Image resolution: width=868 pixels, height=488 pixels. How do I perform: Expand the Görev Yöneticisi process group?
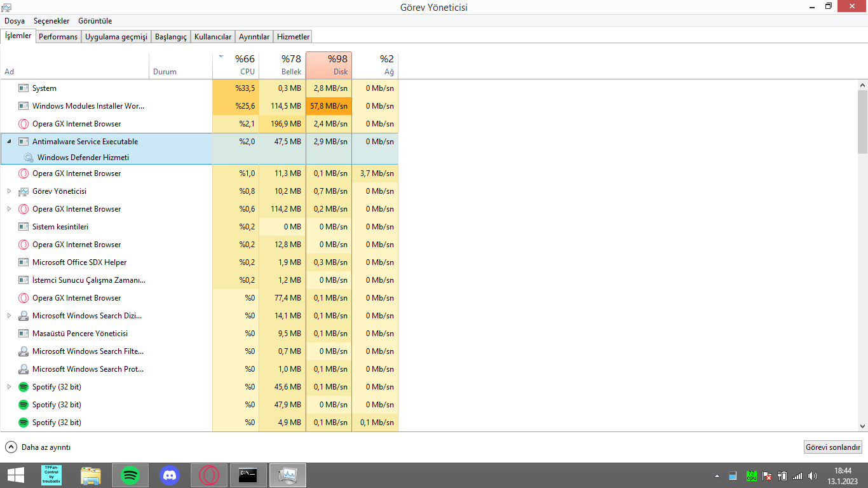9,191
